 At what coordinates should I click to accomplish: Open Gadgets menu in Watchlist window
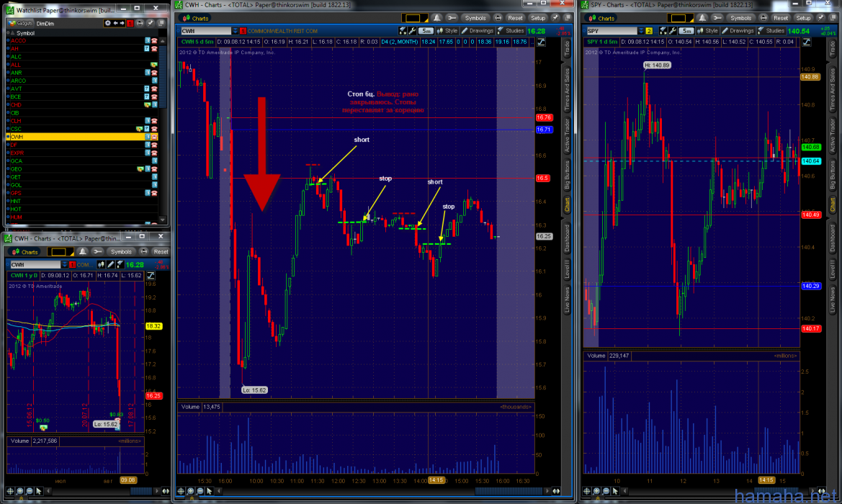20,23
